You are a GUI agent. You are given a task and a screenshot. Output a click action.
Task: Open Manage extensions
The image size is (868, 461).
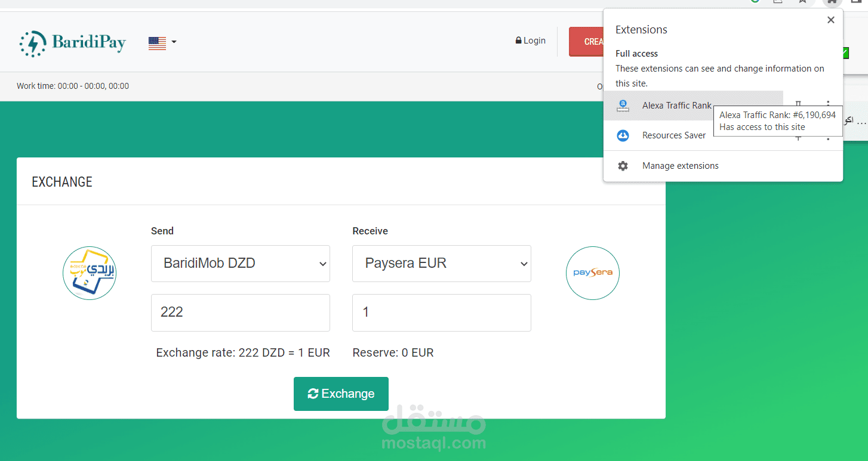pyautogui.click(x=723, y=166)
